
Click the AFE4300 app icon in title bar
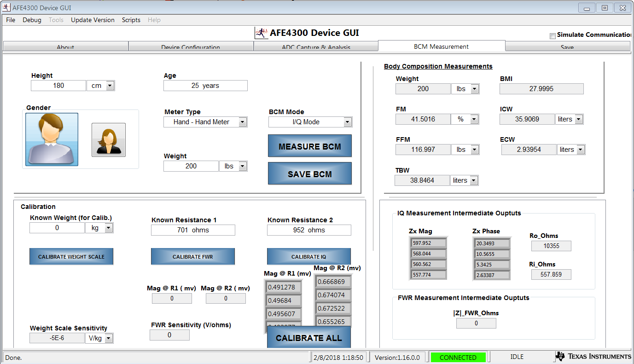(x=6, y=8)
